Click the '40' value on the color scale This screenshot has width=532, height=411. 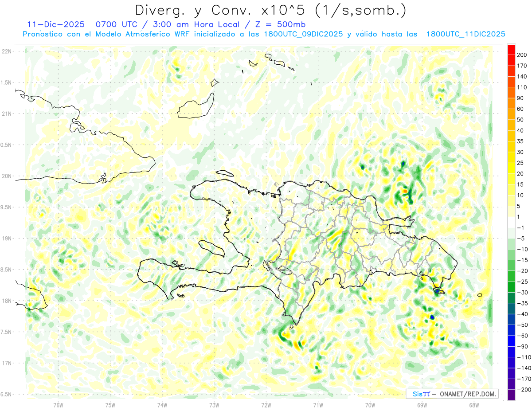521,130
